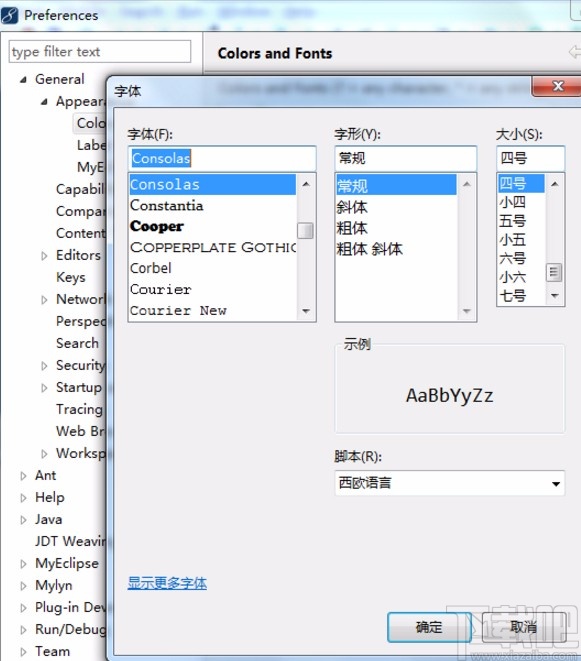The width and height of the screenshot is (581, 661).
Task: Click the 取消 cancel button
Action: point(524,627)
